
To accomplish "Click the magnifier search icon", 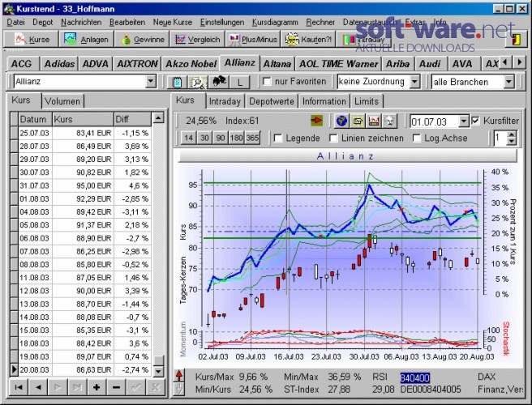I will tap(197, 82).
